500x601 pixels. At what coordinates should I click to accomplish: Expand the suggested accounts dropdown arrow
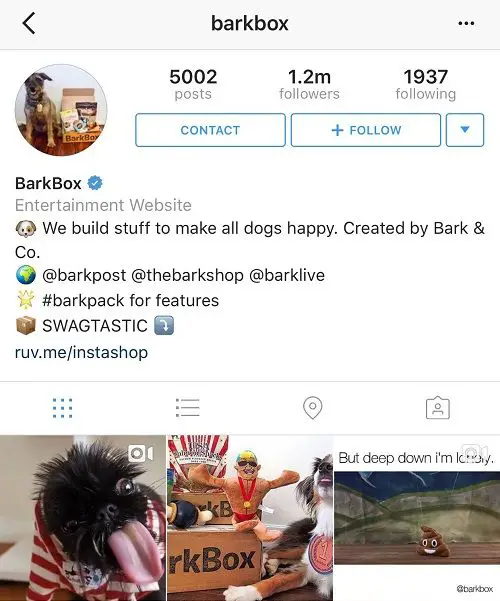[465, 130]
